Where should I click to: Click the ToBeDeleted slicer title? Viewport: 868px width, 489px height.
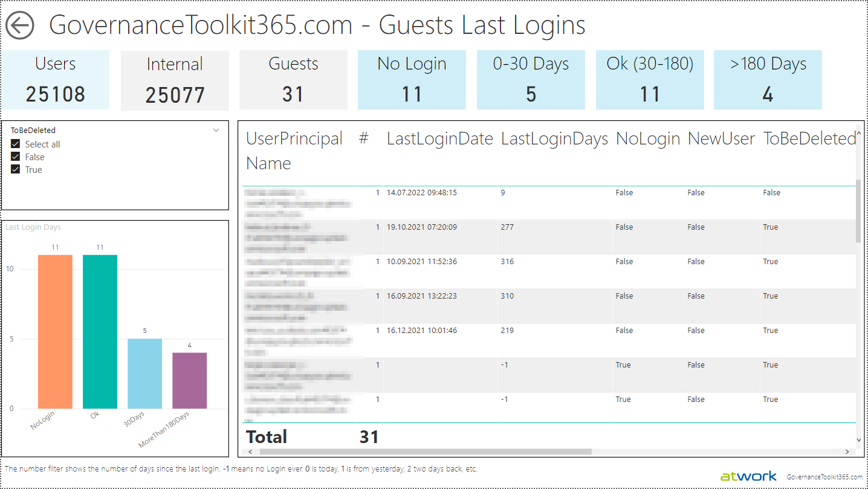click(33, 130)
